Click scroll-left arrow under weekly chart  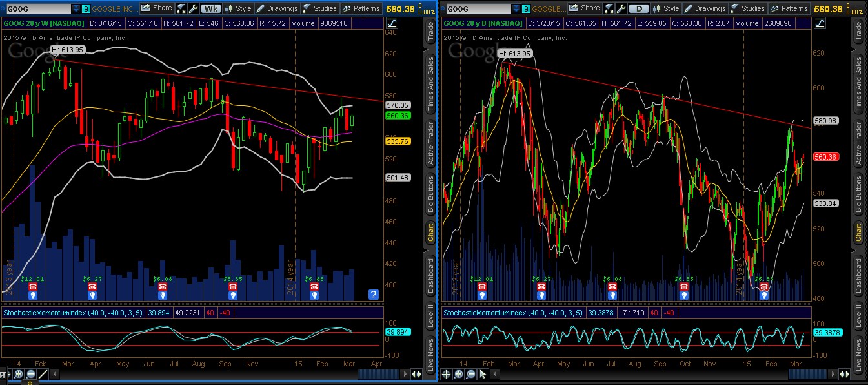(55, 374)
